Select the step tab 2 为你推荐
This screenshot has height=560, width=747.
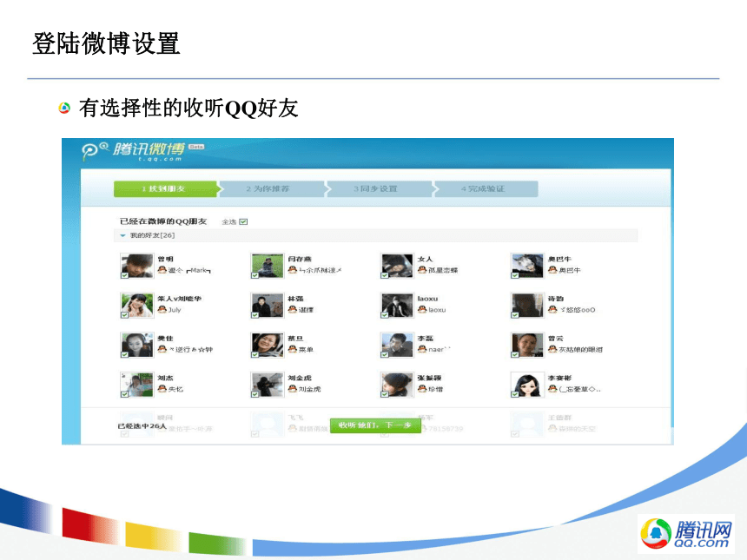click(272, 188)
